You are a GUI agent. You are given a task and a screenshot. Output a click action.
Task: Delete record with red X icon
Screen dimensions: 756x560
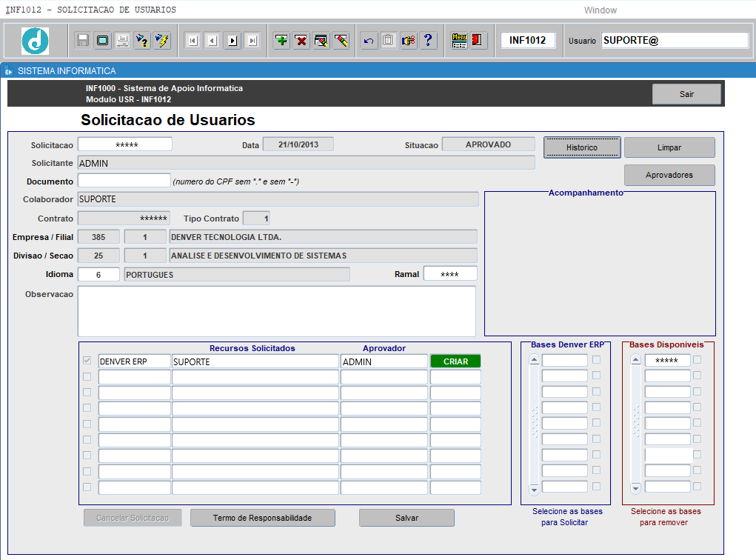301,41
